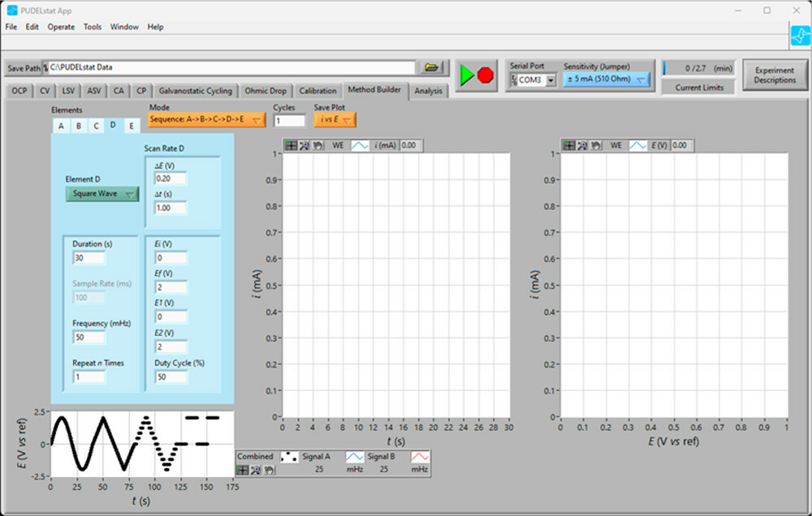Viewport: 812px width, 516px height.
Task: Click WE plot line sample on i vs t graph
Action: (x=360, y=145)
